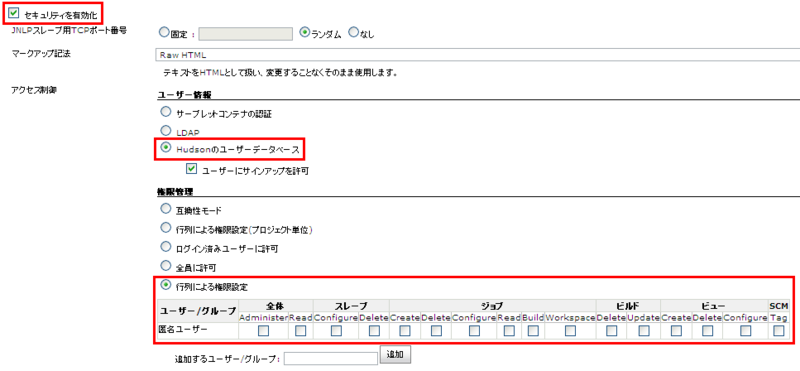Check 全体 Read permission for 匿名ユーザー
Image resolution: width=800 pixels, height=371 pixels.
(x=301, y=331)
